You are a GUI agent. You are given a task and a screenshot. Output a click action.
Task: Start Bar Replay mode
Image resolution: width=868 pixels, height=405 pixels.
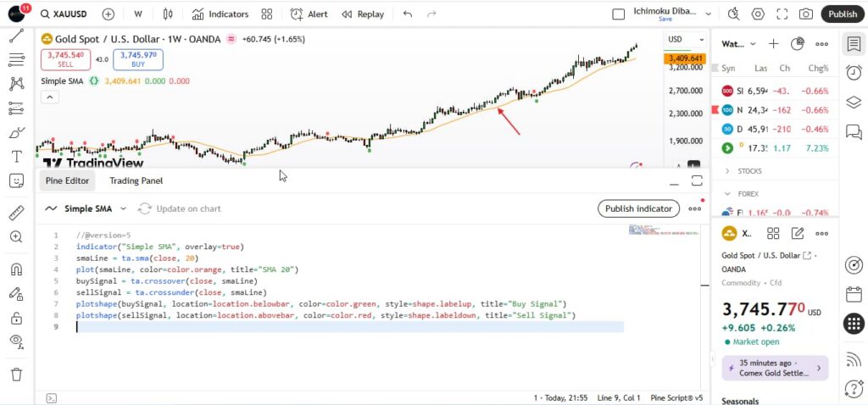[x=362, y=14]
